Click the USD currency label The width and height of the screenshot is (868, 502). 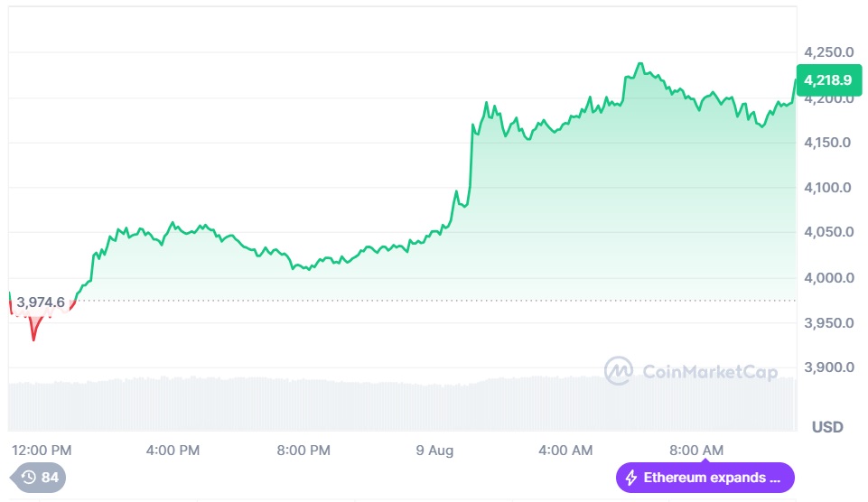(827, 426)
